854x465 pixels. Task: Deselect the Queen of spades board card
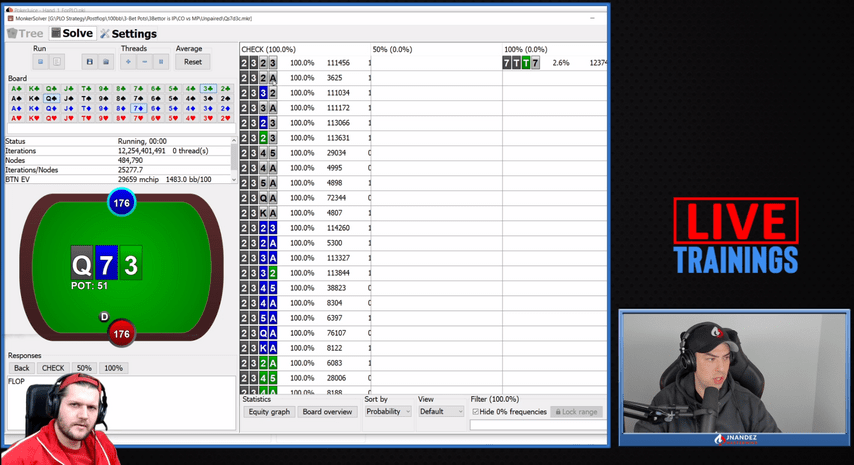coord(51,98)
